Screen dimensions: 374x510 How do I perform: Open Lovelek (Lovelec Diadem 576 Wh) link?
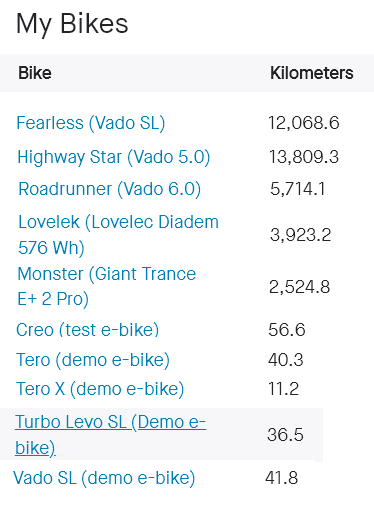118,235
